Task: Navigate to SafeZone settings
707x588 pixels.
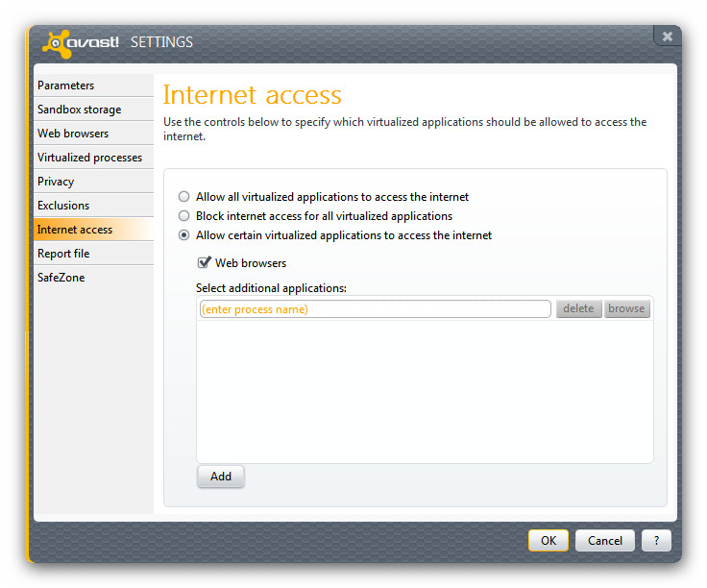Action: point(61,278)
